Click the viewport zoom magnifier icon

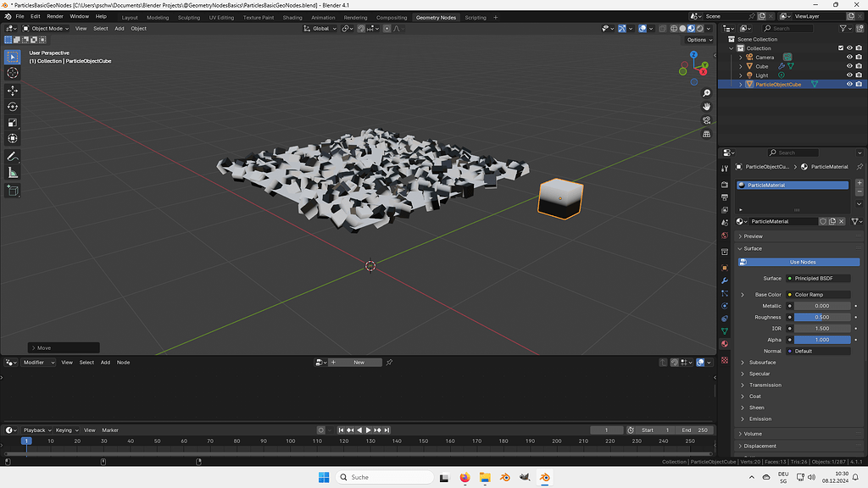pyautogui.click(x=706, y=93)
